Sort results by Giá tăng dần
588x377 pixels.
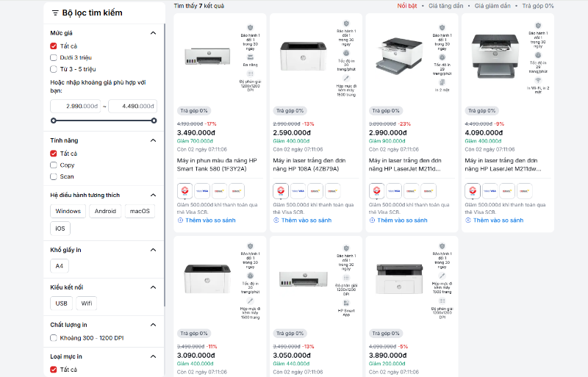point(446,6)
